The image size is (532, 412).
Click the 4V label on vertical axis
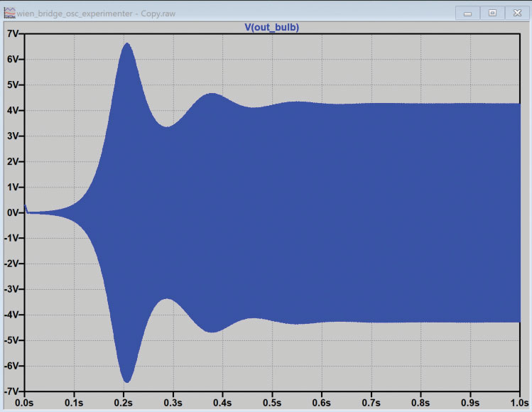click(14, 110)
